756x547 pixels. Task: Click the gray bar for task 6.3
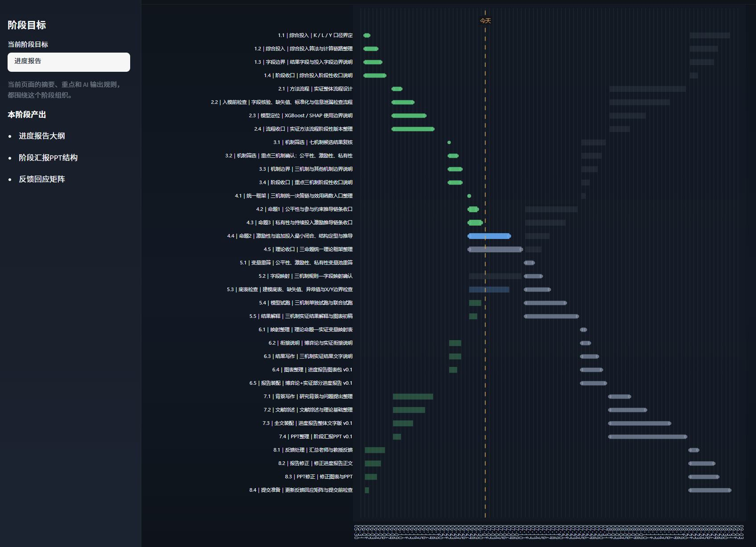pos(589,356)
